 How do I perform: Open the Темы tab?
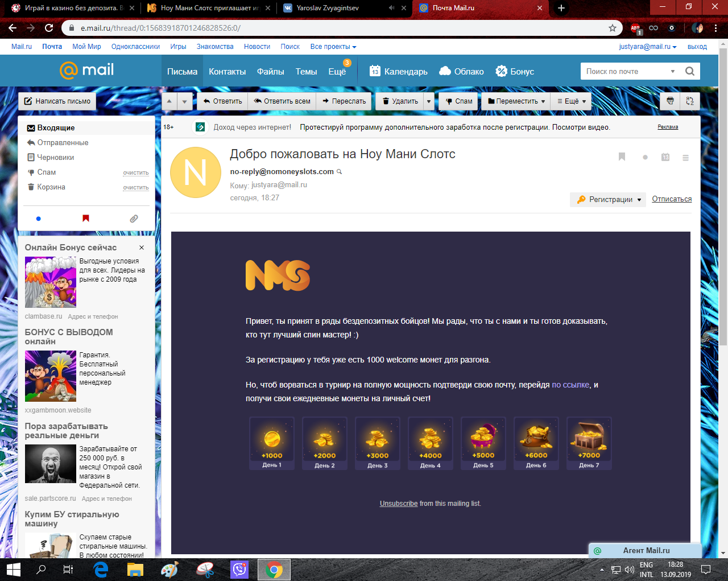[306, 71]
